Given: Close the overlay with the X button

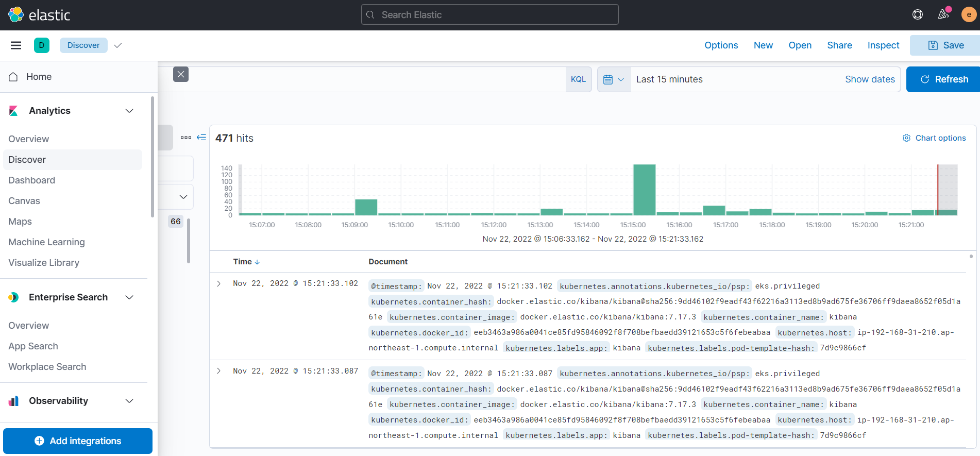Looking at the screenshot, I should click(181, 74).
